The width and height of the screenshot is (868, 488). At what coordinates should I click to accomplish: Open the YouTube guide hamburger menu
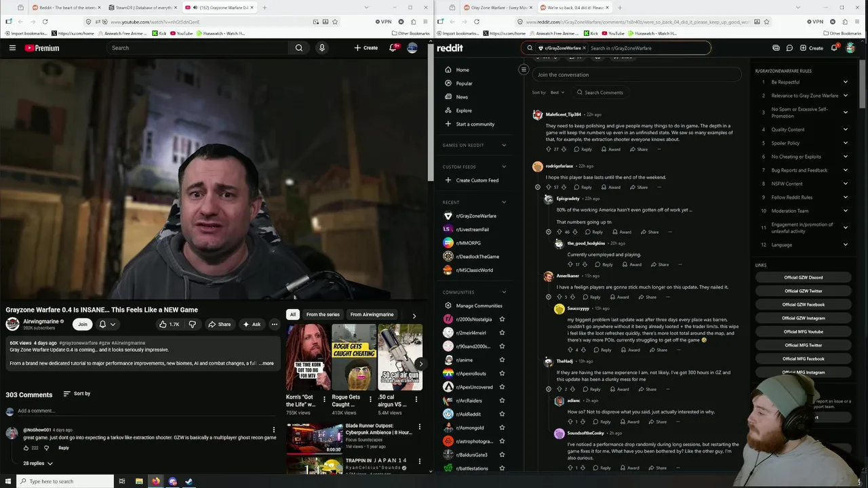click(x=12, y=48)
